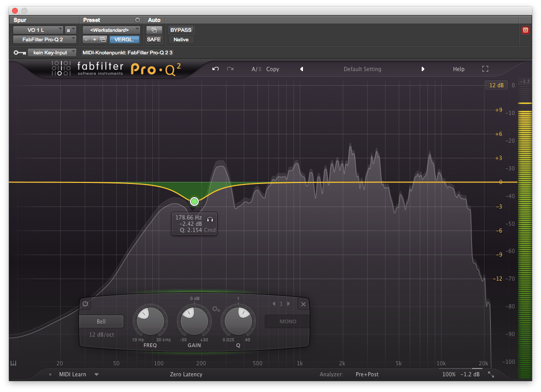Open the Help menu
Image resolution: width=541 pixels, height=392 pixels.
[458, 69]
